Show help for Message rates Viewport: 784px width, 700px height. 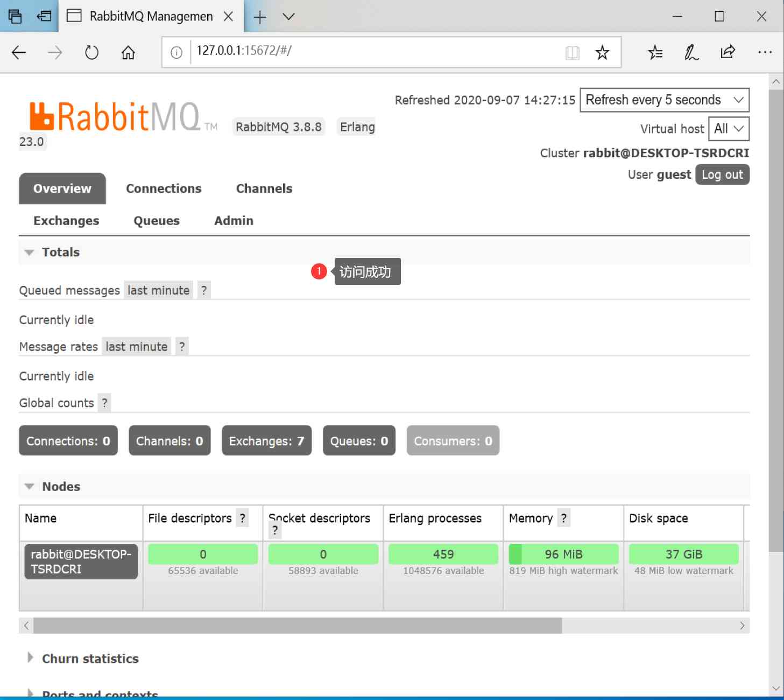[182, 346]
